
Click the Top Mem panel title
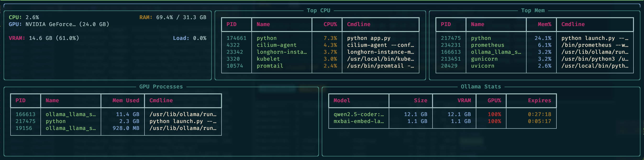click(x=533, y=11)
